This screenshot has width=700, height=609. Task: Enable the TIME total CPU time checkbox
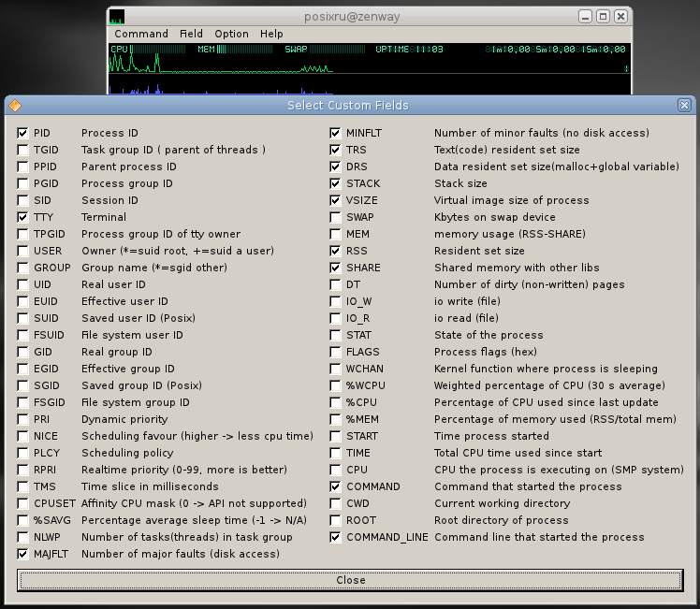pyautogui.click(x=335, y=453)
